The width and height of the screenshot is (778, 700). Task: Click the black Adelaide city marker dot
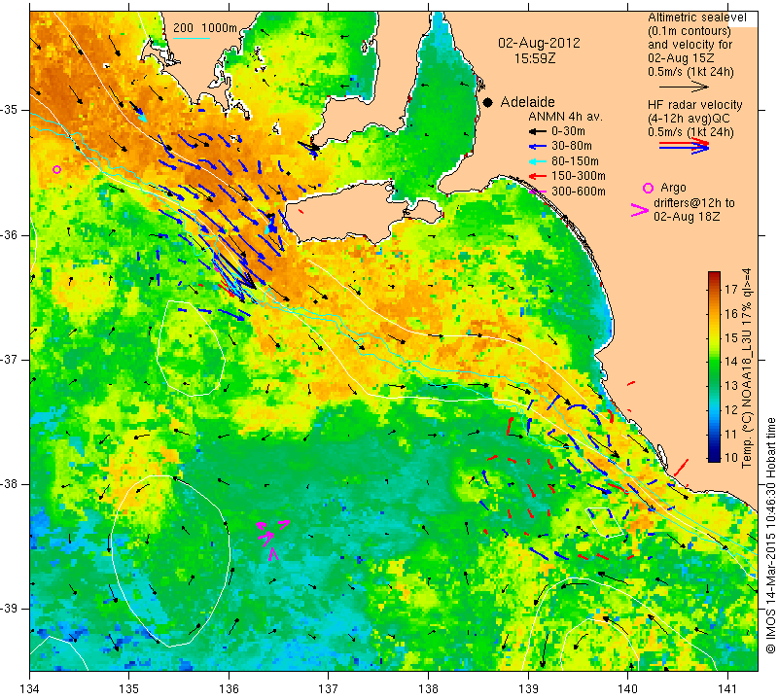pos(488,102)
